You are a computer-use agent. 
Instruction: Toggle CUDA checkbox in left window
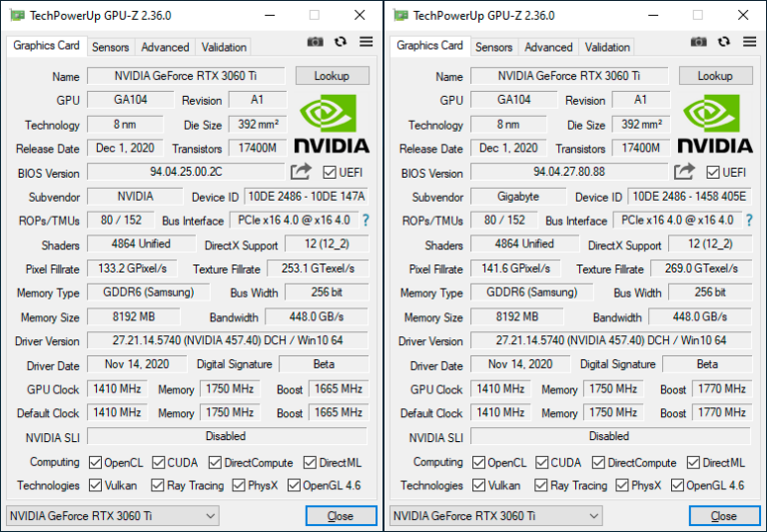158,462
